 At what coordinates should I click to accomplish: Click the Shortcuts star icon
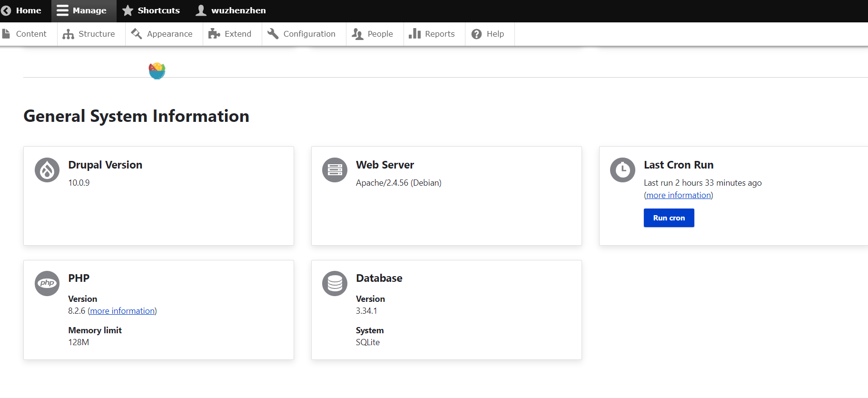128,10
